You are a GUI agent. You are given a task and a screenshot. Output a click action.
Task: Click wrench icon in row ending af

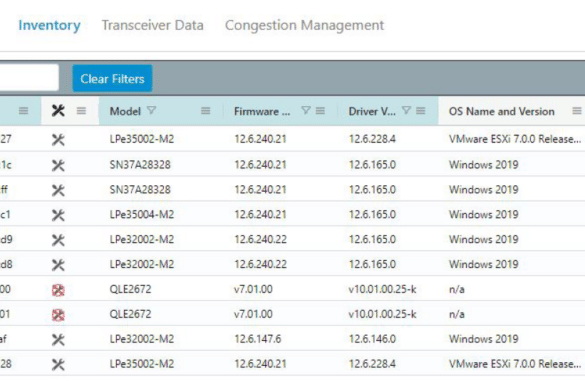click(58, 340)
